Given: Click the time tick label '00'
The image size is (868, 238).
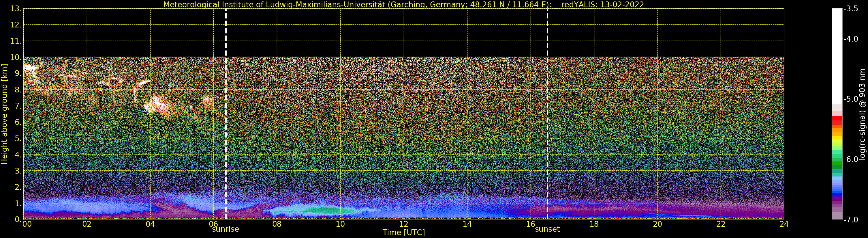Looking at the screenshot, I should (x=27, y=224).
